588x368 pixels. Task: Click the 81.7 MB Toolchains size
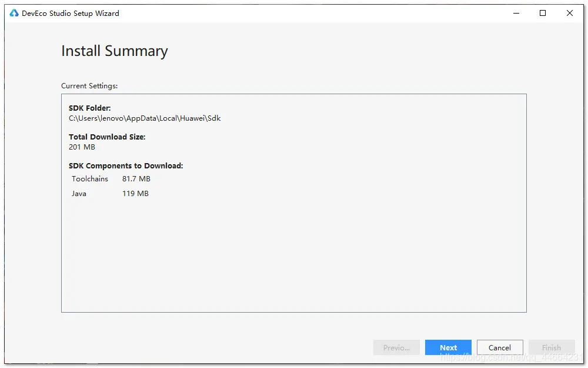click(x=136, y=179)
